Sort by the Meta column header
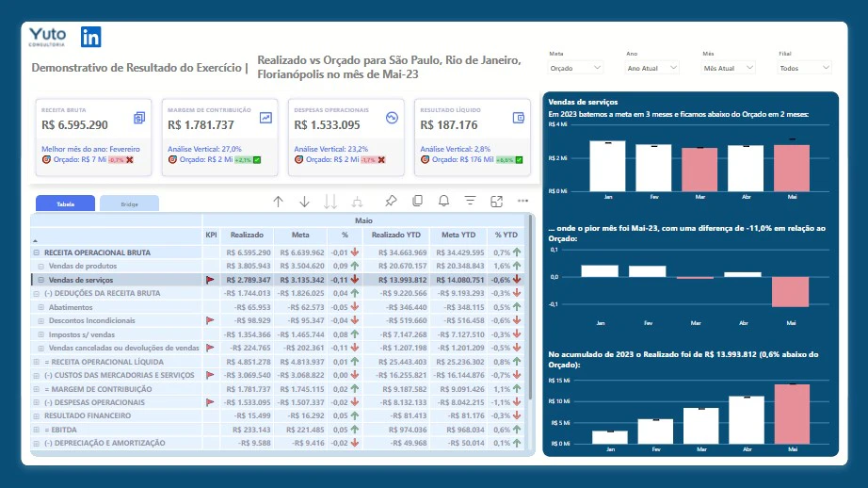Screen dimensions: 868x488 [x=300, y=235]
